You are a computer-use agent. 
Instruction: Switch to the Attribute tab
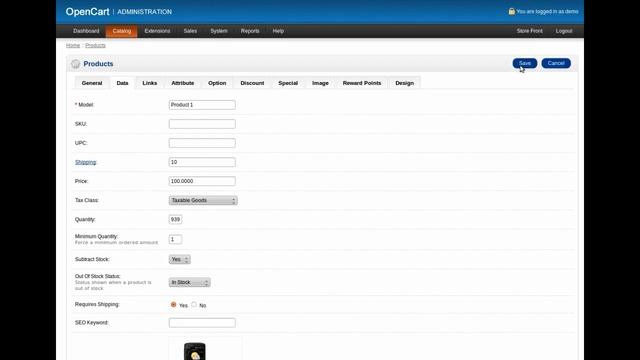pyautogui.click(x=183, y=83)
